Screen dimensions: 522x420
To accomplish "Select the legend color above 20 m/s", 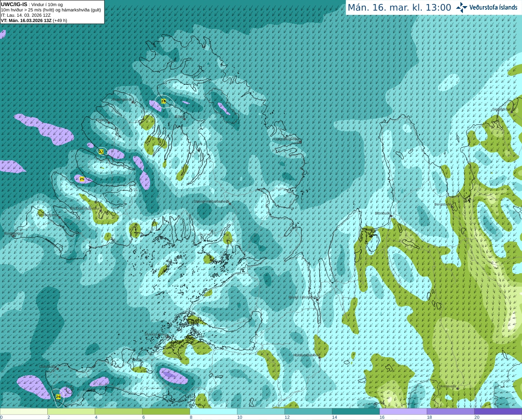I will [x=498, y=411].
